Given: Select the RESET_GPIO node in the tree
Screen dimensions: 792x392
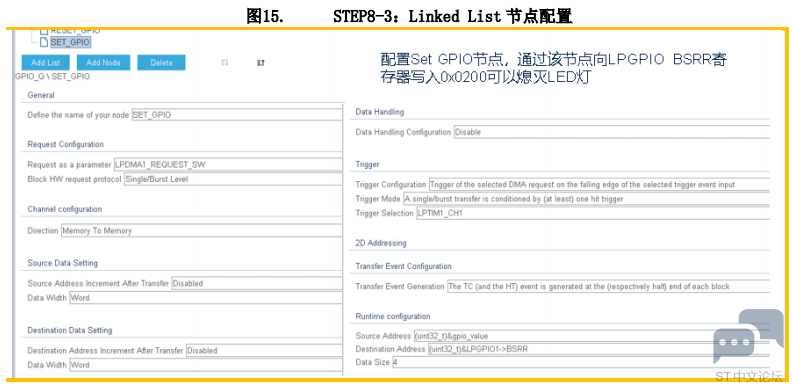Looking at the screenshot, I should (75, 31).
